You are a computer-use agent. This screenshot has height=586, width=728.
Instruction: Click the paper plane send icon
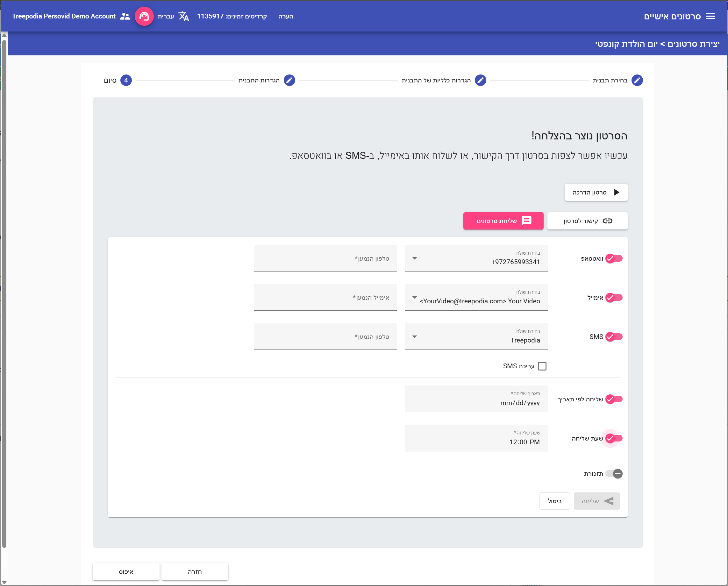[609, 501]
